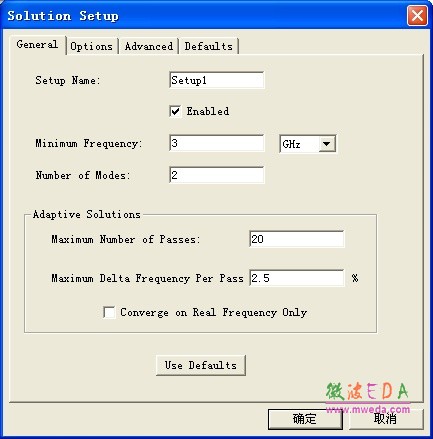
Task: Click the Adaptive Solutions group label
Action: pos(87,214)
